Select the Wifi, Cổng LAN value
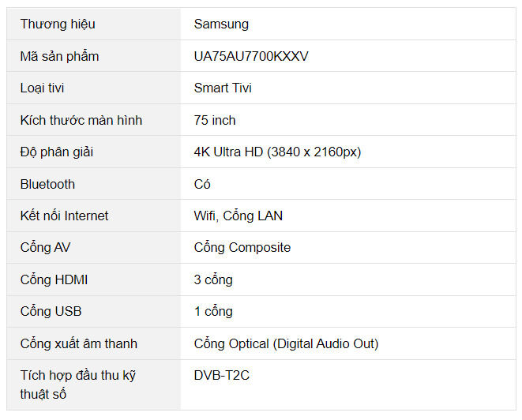The image size is (522, 420). (x=238, y=216)
